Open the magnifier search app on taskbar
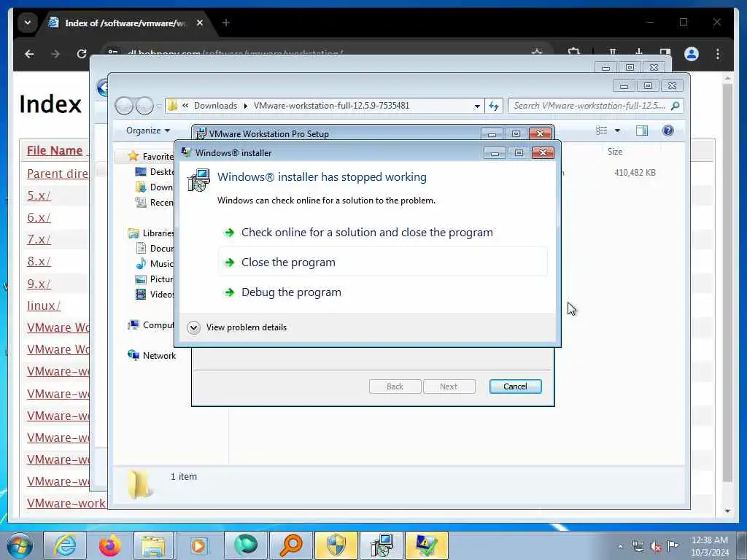The image size is (747, 560). click(291, 545)
